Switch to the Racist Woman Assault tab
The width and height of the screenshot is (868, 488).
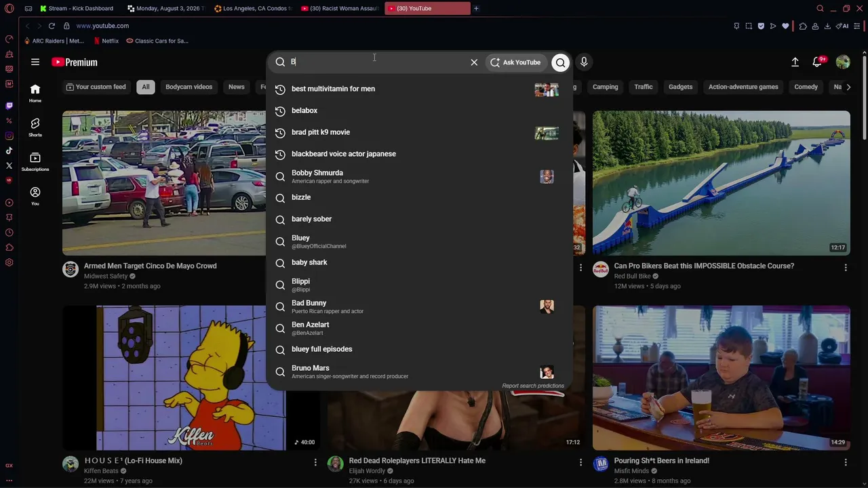[x=339, y=8]
